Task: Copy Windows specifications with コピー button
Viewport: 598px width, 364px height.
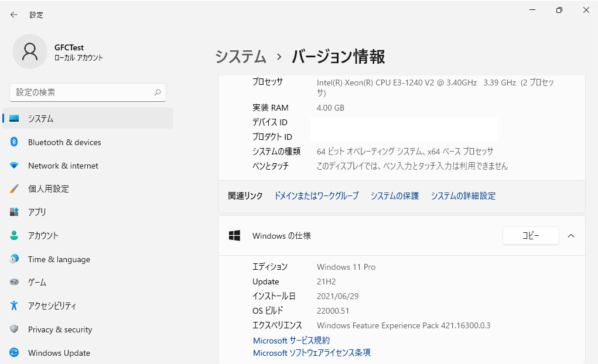Action: [531, 236]
